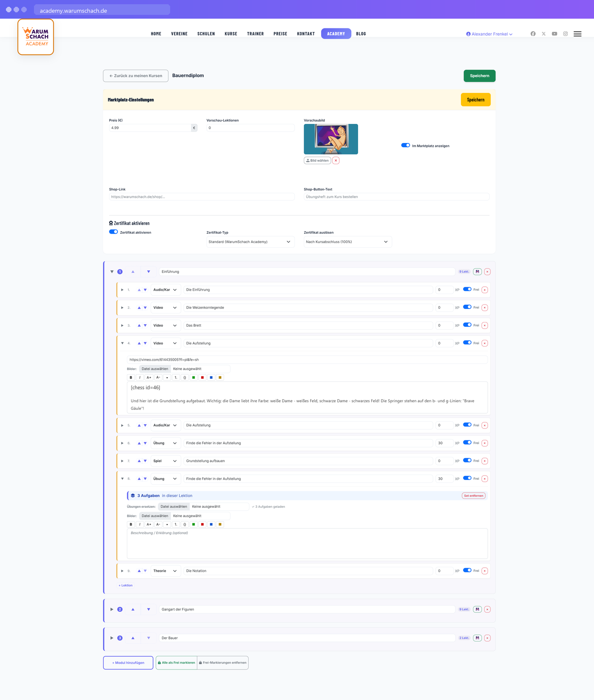Screen dimensions: 594x700
Task: Toggle Im Marktplatz anzeigen switch
Action: pyautogui.click(x=406, y=145)
